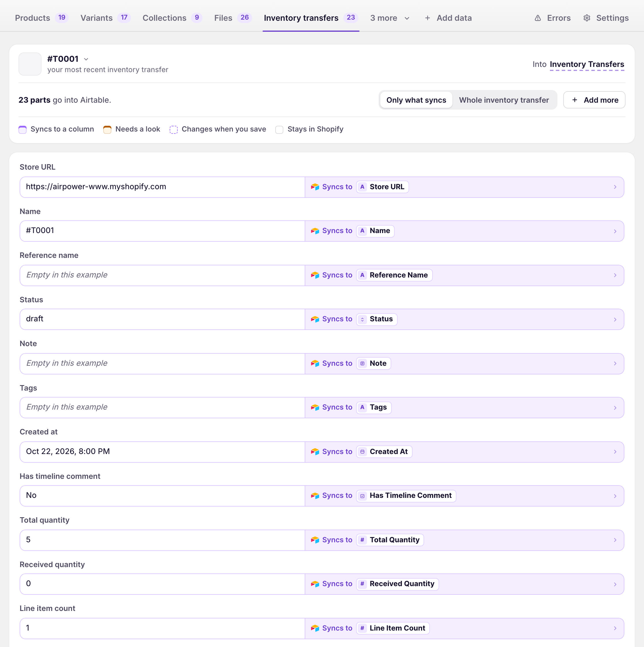The height and width of the screenshot is (647, 644).
Task: Expand the #T0001 transfer dropdown
Action: click(86, 59)
